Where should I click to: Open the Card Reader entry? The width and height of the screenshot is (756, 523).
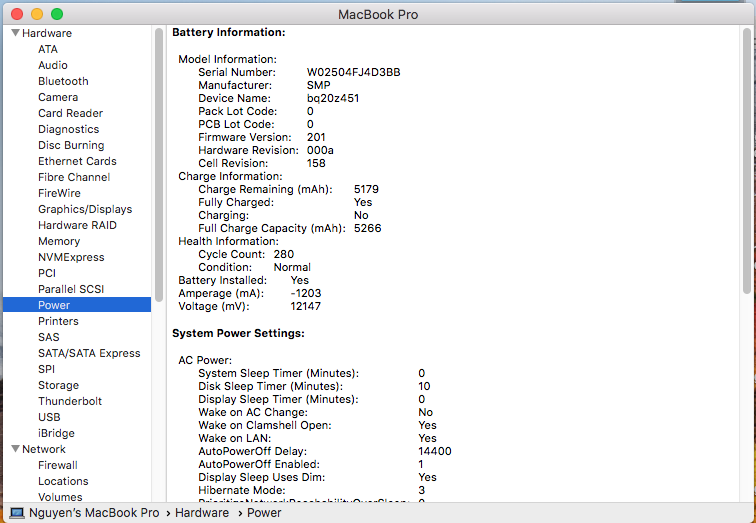(70, 113)
